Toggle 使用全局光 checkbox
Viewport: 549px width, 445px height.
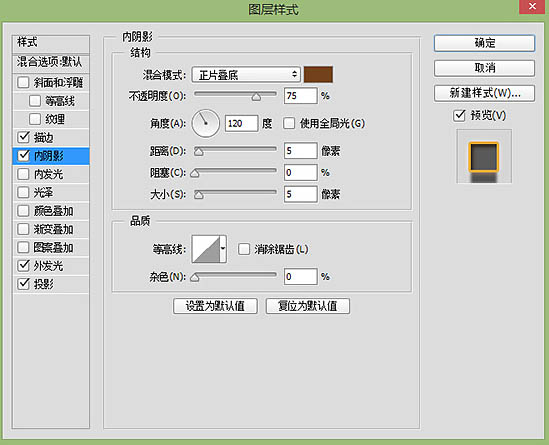(289, 123)
